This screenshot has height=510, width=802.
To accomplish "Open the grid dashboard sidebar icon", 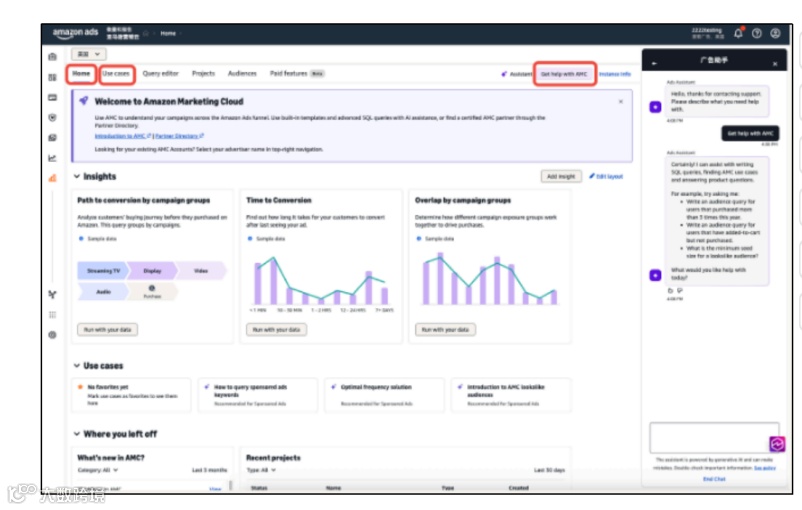I will click(52, 77).
